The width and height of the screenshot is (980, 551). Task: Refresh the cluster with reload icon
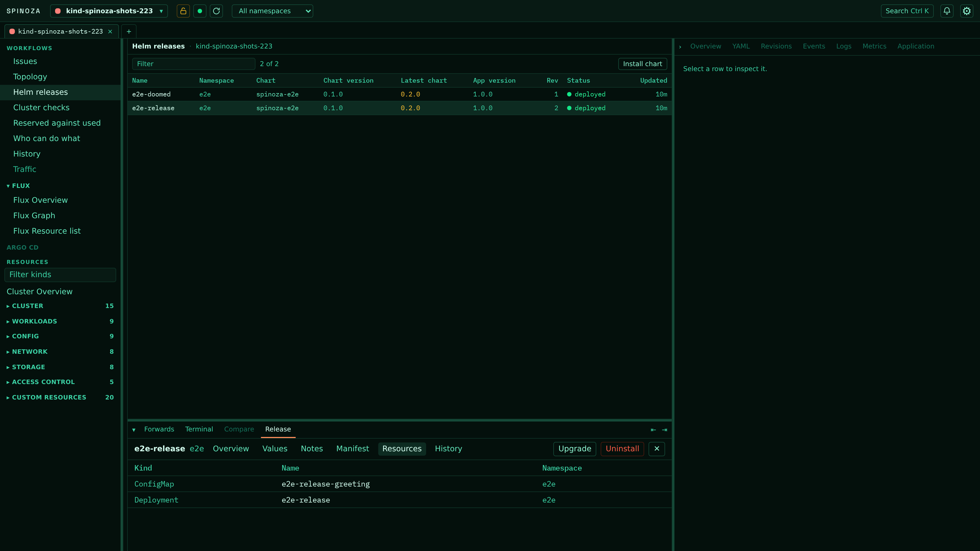pos(216,11)
